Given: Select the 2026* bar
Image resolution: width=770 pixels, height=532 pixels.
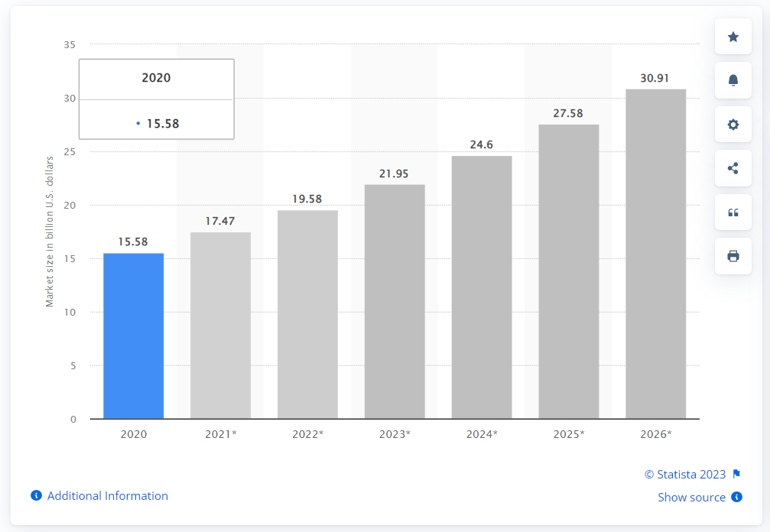Looking at the screenshot, I should [x=655, y=255].
